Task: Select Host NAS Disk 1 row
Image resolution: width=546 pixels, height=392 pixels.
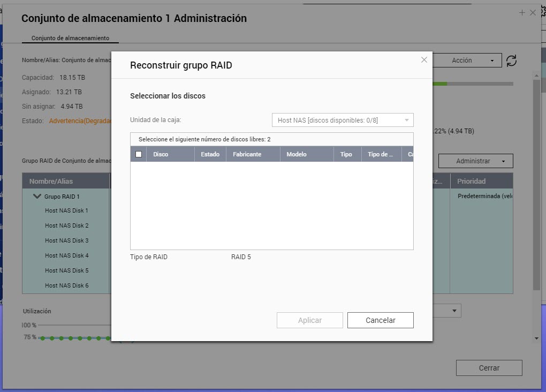Action: click(x=66, y=210)
